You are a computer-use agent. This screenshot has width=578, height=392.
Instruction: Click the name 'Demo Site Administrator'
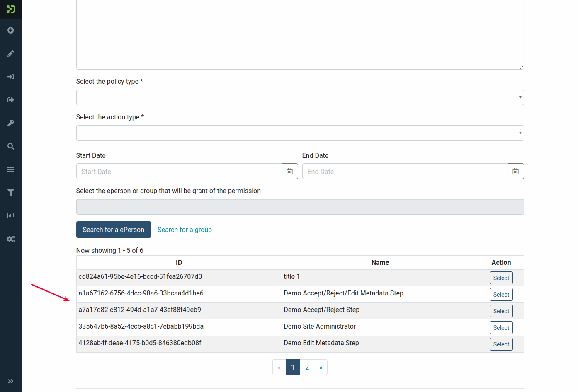pos(320,326)
